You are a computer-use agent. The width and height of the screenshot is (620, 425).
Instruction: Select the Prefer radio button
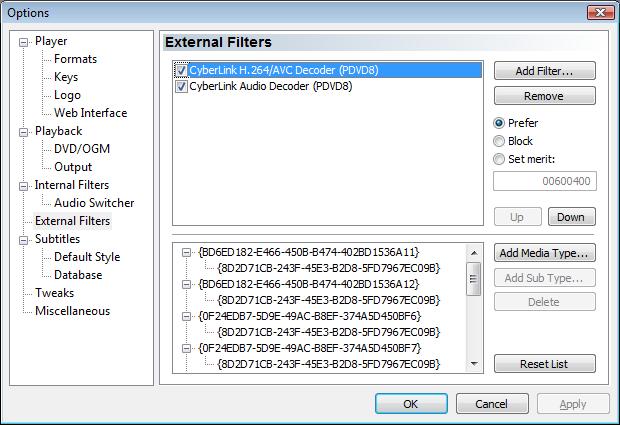point(499,123)
